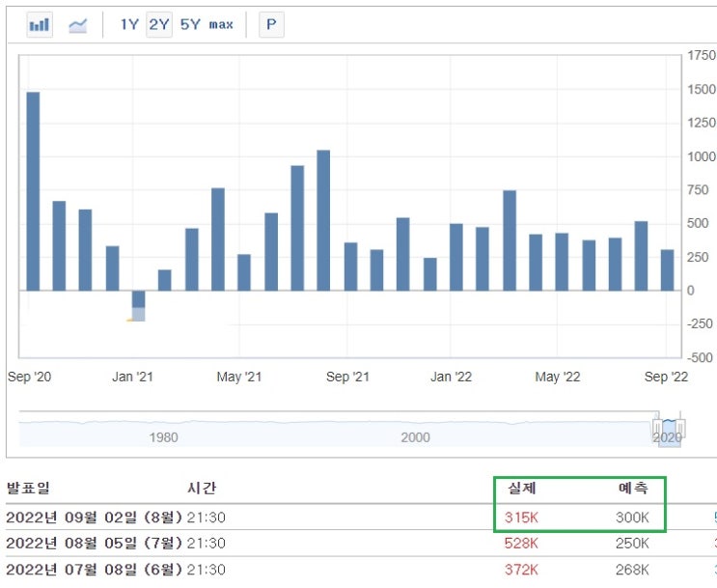Click the actual value 315K
This screenshot has height=588, width=717.
(521, 518)
